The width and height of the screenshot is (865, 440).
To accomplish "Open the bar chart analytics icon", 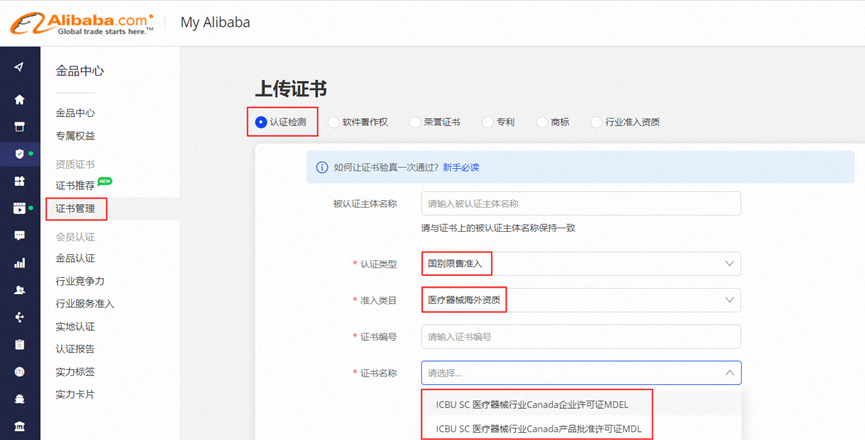I will click(19, 263).
